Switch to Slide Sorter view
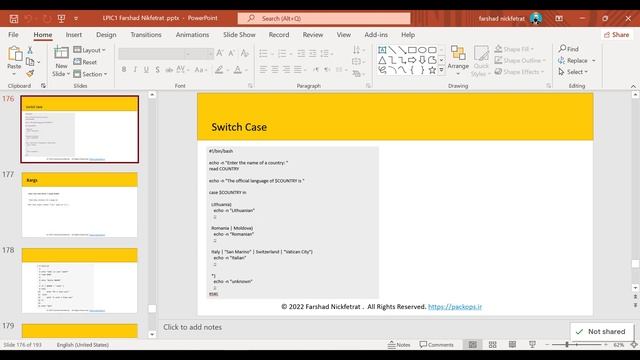 [x=493, y=345]
